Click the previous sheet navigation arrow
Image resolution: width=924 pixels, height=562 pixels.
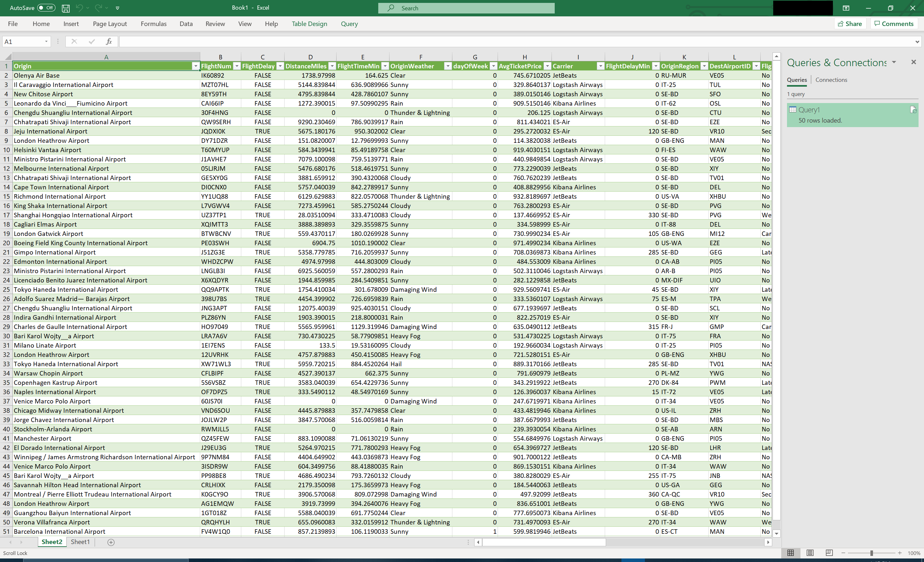pos(11,542)
